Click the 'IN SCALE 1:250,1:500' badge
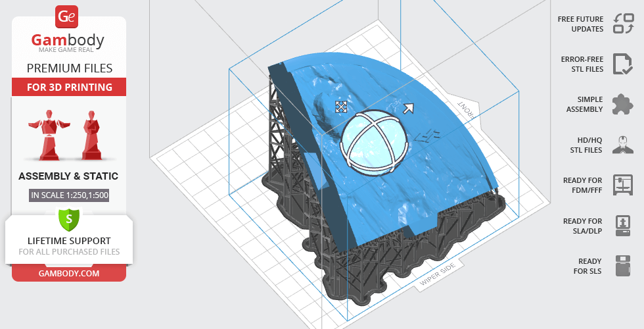Image resolution: width=644 pixels, height=329 pixels. point(69,195)
